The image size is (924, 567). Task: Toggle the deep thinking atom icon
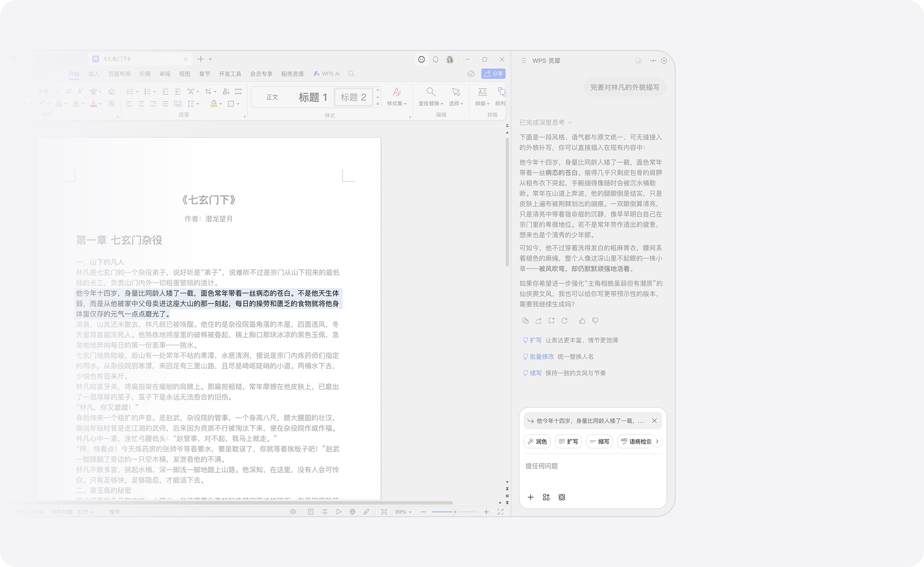tap(562, 497)
